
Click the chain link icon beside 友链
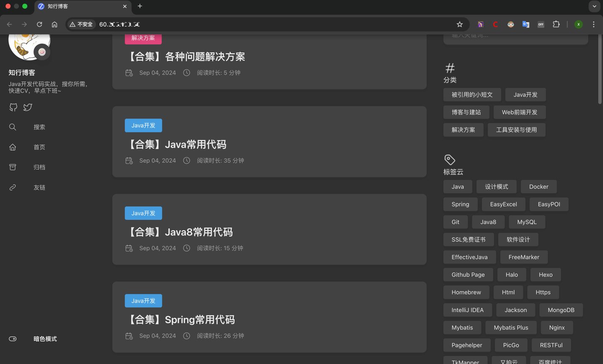point(13,187)
